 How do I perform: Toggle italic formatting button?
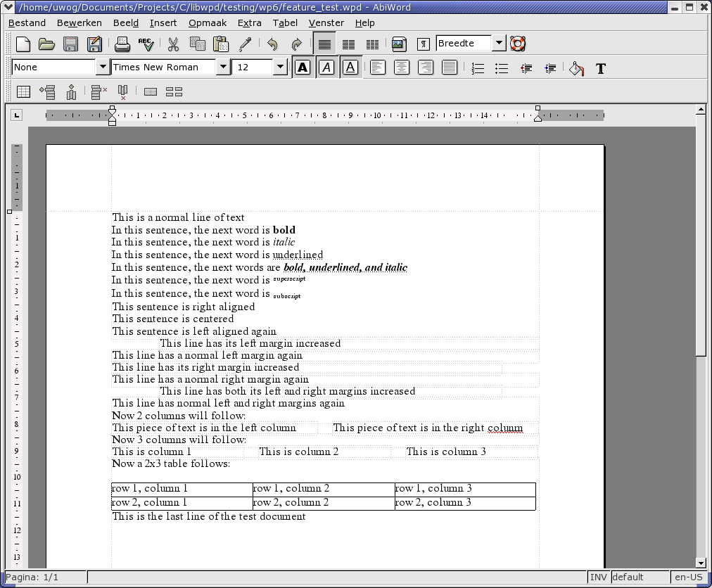click(326, 68)
